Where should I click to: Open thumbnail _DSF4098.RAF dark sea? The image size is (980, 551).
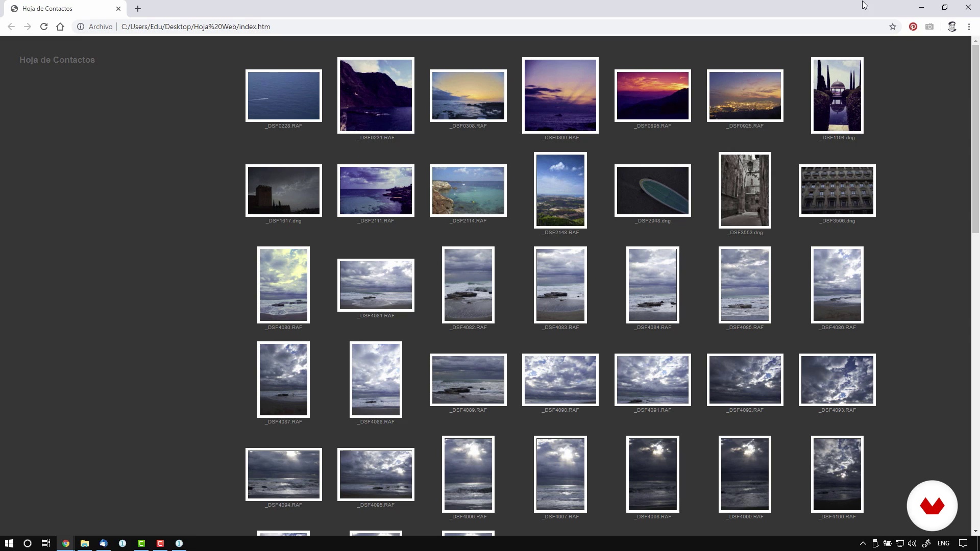(653, 474)
